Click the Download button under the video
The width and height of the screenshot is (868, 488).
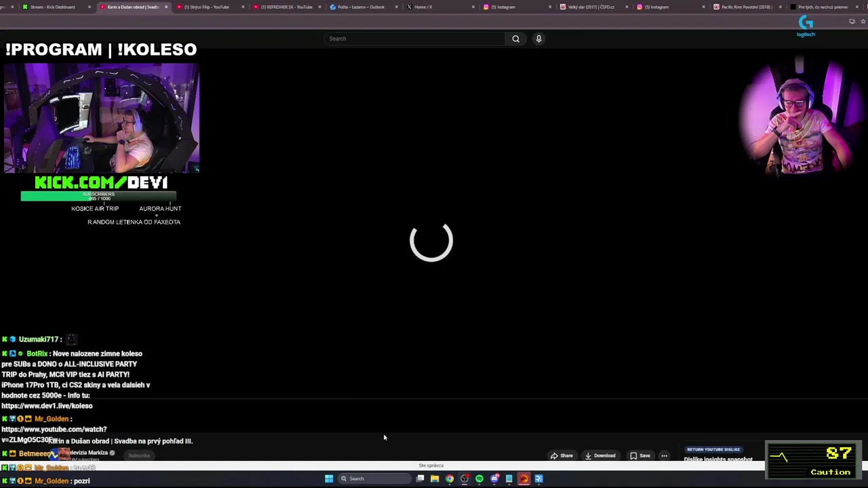[x=600, y=455]
